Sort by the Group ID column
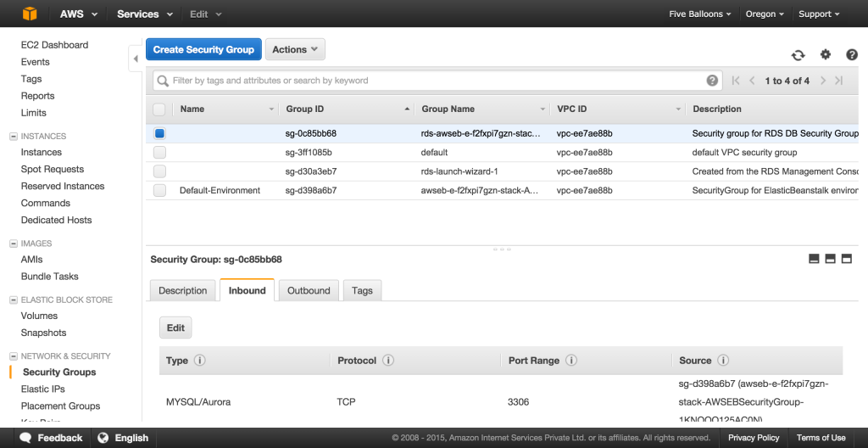868x448 pixels. pos(304,109)
